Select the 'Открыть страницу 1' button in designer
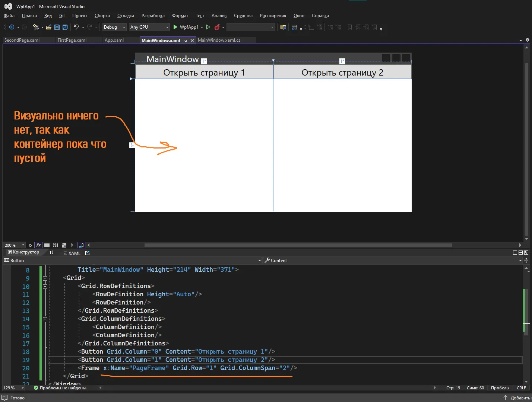 pyautogui.click(x=204, y=72)
